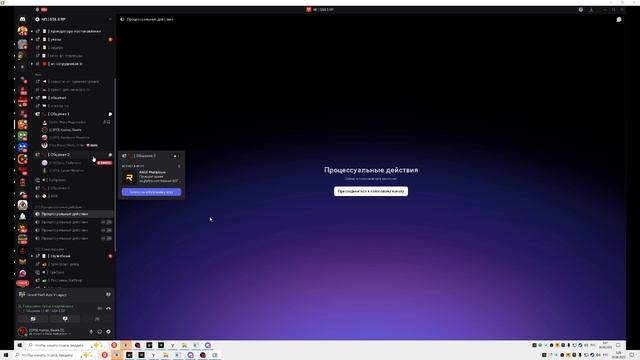
Task: Open RAGE Multiplayer icon in activity popup
Action: 129,178
